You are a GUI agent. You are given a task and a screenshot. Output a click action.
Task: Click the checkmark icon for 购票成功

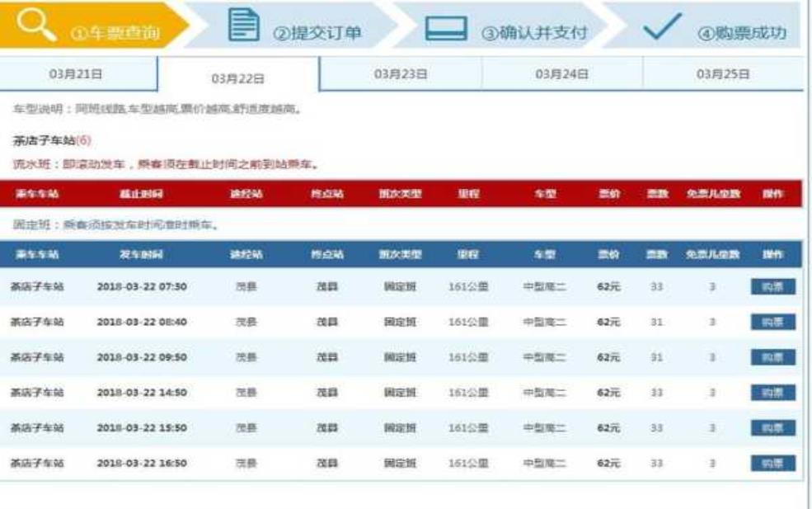662,26
